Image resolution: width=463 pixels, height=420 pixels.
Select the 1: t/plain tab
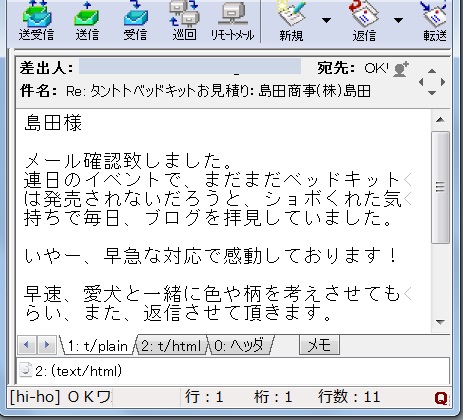point(97,346)
